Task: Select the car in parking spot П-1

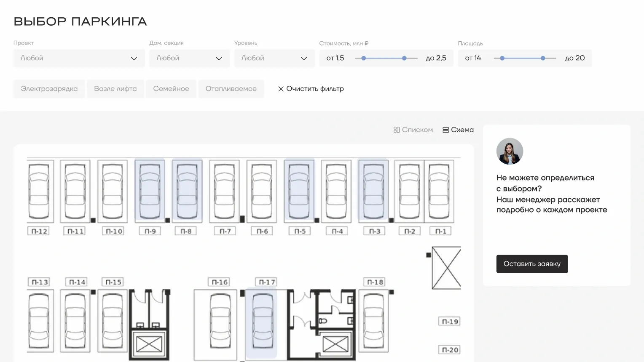Action: coord(439,191)
